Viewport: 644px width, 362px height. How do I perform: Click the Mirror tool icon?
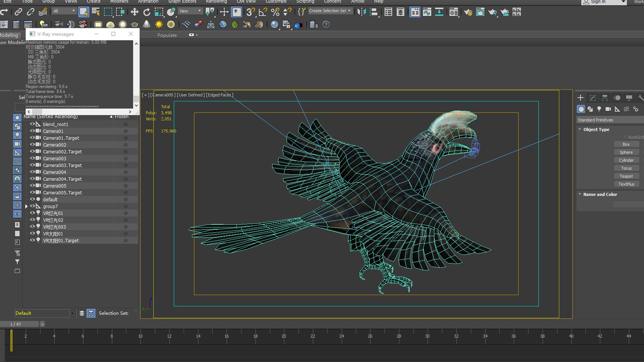point(362,12)
